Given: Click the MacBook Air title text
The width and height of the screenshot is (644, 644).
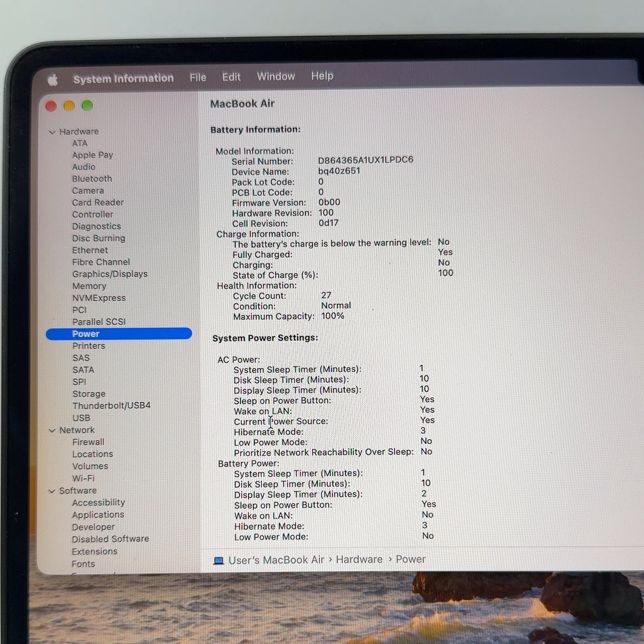Looking at the screenshot, I should pos(242,104).
